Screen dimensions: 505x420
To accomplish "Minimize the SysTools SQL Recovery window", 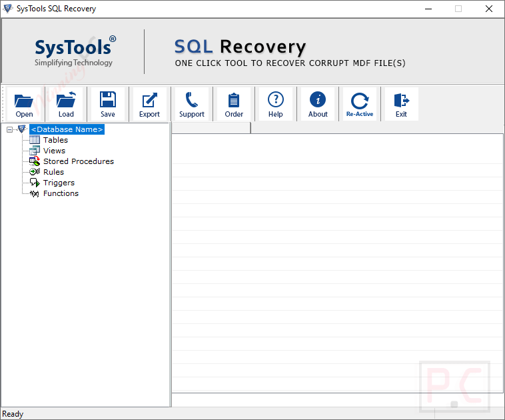I will click(428, 9).
